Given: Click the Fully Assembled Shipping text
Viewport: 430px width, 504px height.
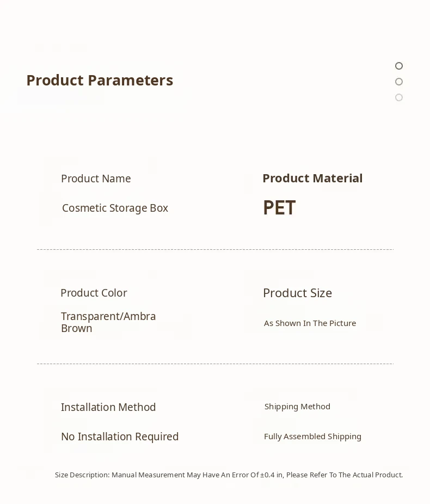Looking at the screenshot, I should [312, 437].
